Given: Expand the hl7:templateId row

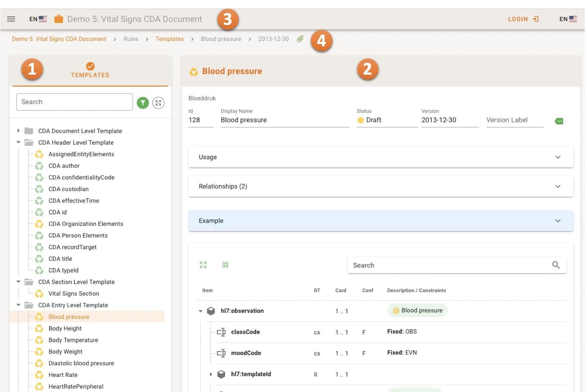Looking at the screenshot, I should coord(211,374).
